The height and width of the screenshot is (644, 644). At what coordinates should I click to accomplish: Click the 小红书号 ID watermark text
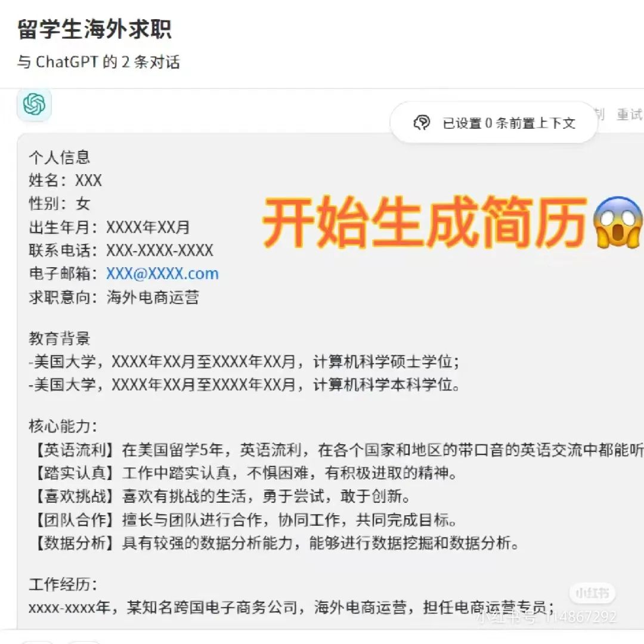[546, 617]
